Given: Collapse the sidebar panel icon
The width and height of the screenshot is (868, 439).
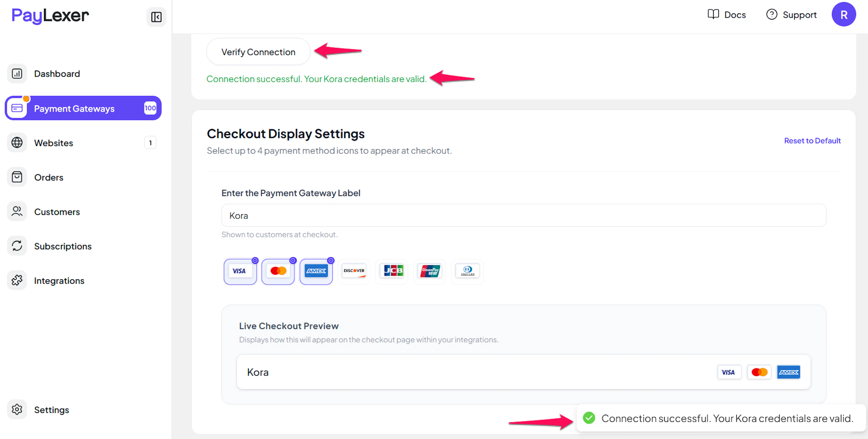Looking at the screenshot, I should pyautogui.click(x=156, y=17).
